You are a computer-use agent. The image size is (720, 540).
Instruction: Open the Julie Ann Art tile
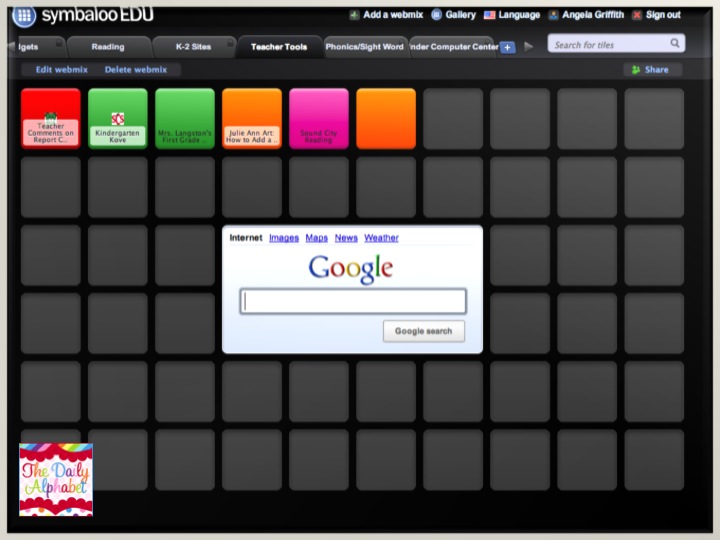click(x=252, y=118)
